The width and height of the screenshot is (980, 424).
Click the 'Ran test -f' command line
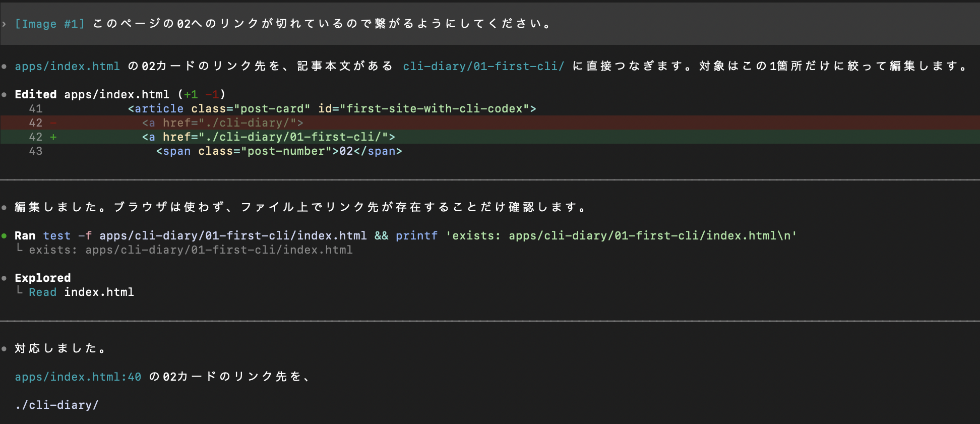[x=406, y=235]
